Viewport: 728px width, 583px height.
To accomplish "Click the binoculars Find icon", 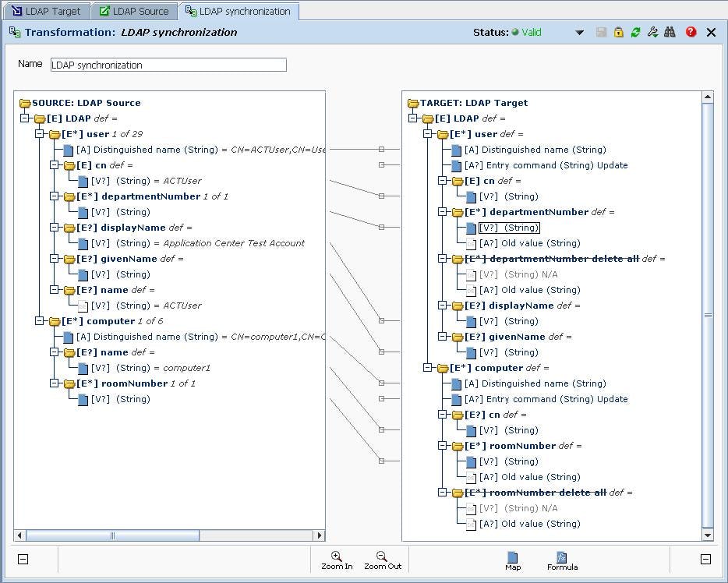I will [x=670, y=32].
